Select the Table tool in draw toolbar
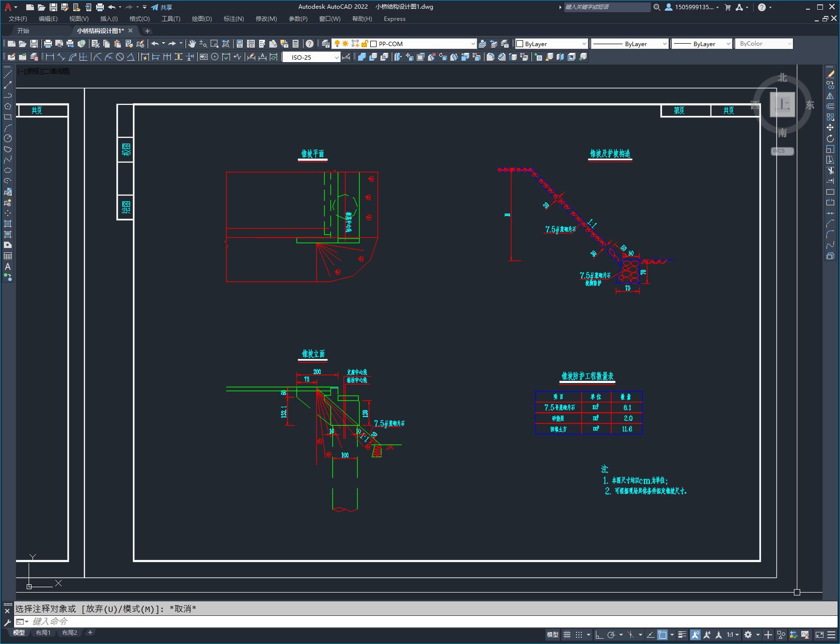This screenshot has height=644, width=840. point(8,256)
